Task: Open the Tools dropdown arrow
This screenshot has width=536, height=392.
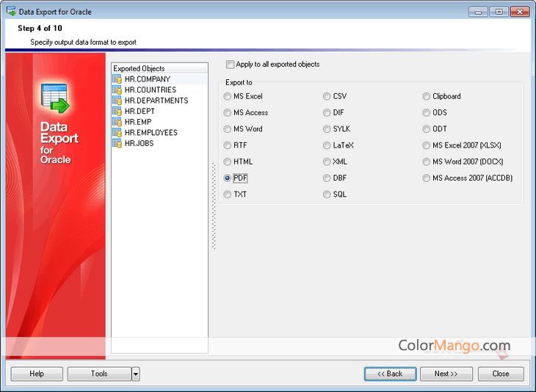Action: pyautogui.click(x=136, y=374)
